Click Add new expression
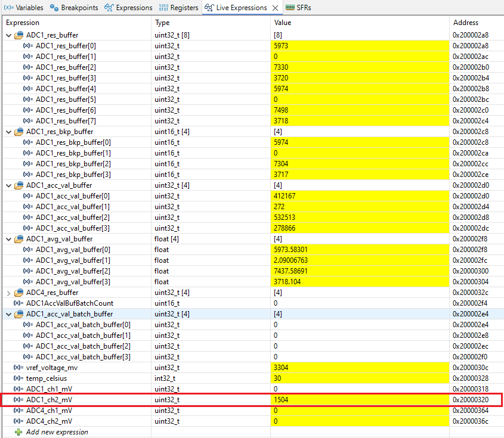Image resolution: width=504 pixels, height=438 pixels. (x=57, y=432)
